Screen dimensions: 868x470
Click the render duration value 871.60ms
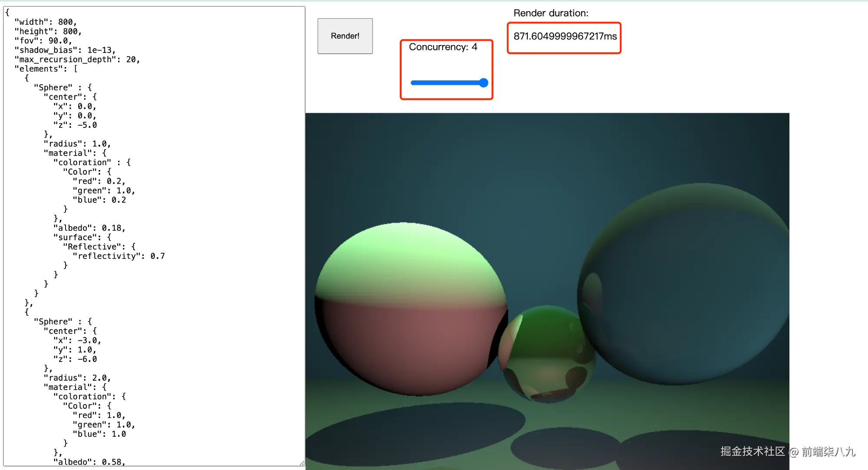pos(565,36)
